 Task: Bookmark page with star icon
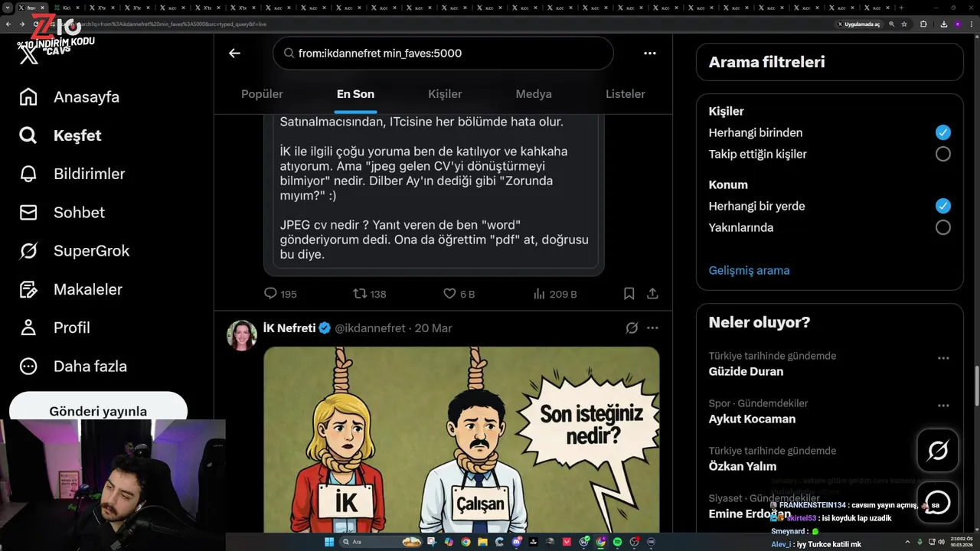coord(904,24)
